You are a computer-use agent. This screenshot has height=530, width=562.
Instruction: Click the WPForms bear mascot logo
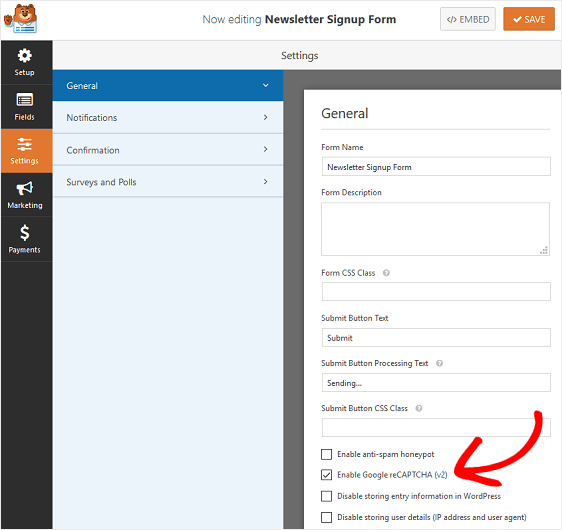(20, 19)
